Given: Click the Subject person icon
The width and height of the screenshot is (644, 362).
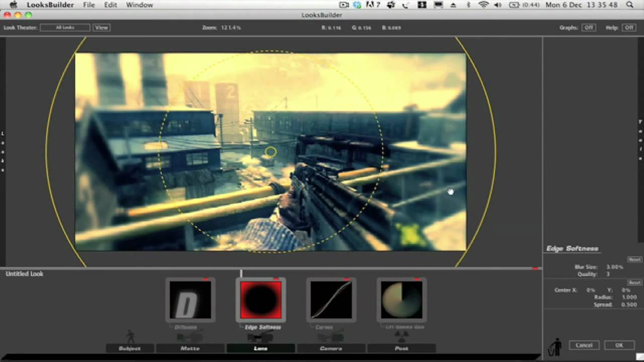Looking at the screenshot, I should pos(131,336).
